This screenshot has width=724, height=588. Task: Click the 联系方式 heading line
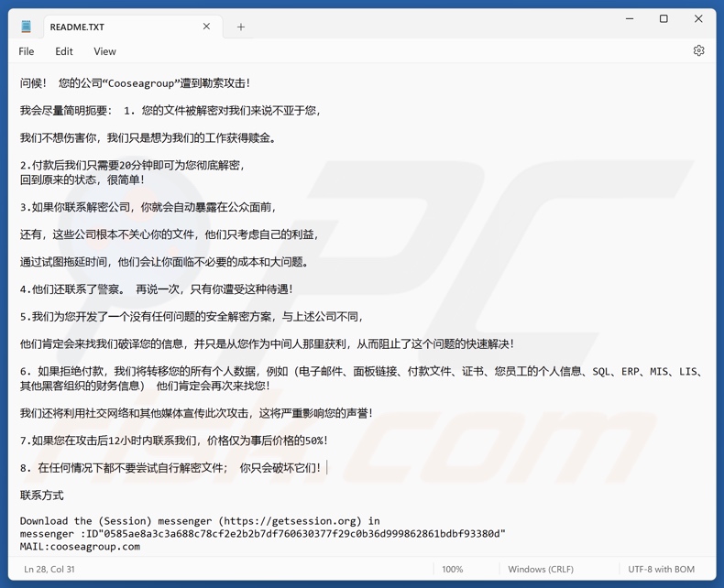pos(42,495)
